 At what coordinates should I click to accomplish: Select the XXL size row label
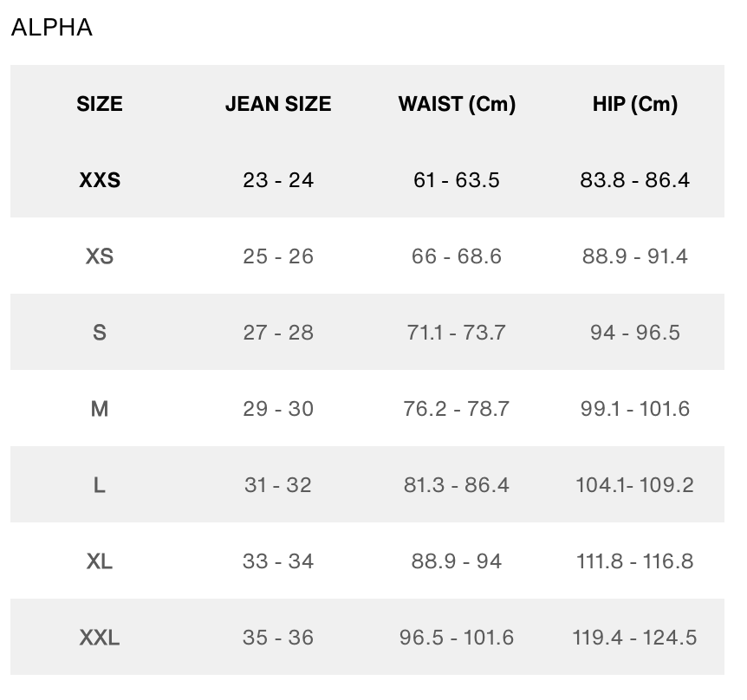click(100, 638)
